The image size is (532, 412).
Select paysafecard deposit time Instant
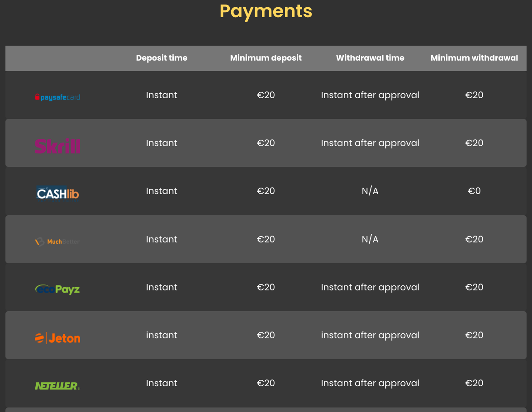pos(161,95)
